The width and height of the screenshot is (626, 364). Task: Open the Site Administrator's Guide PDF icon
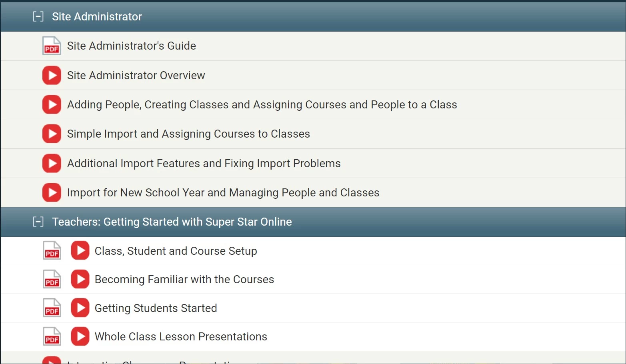(52, 46)
